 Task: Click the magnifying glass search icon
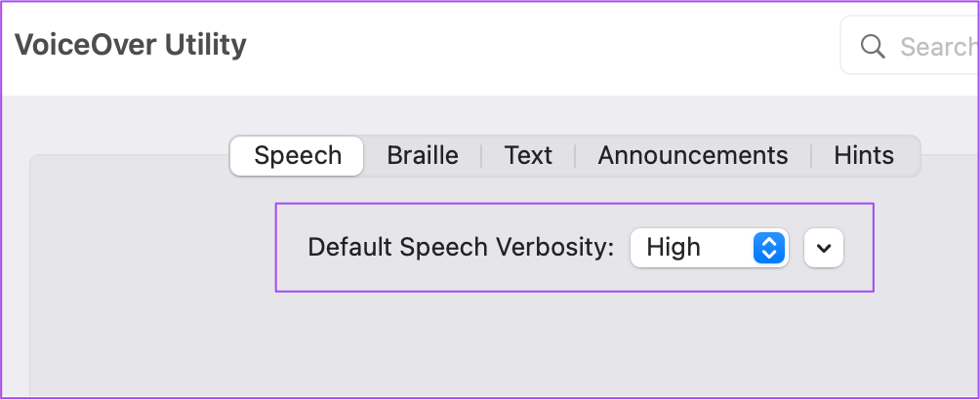click(x=872, y=46)
